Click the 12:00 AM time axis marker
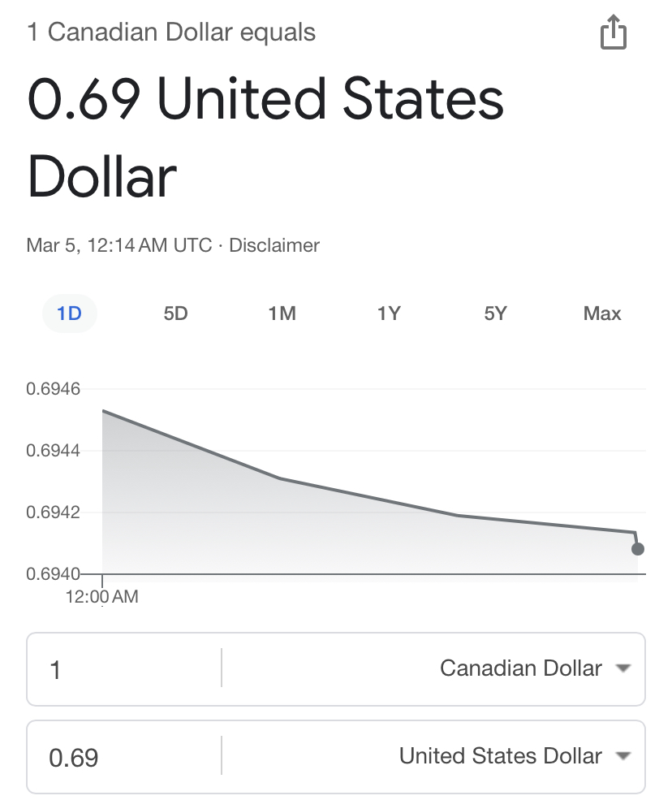 tap(102, 597)
